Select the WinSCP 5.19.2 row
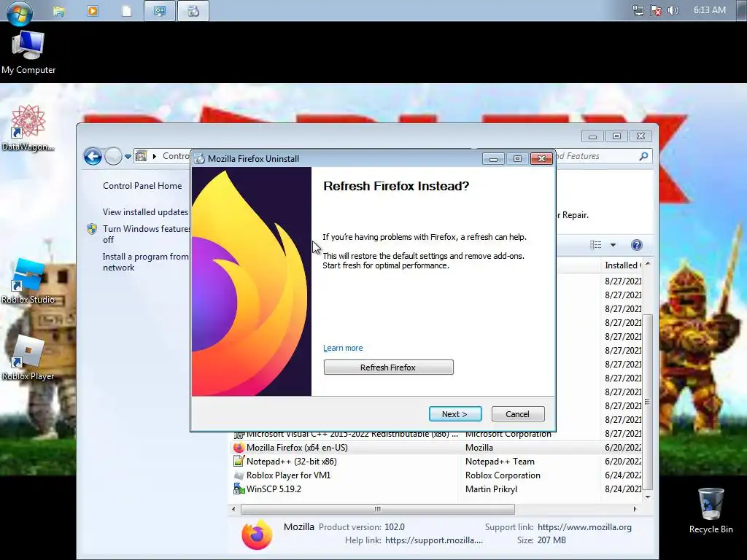This screenshot has width=747, height=560. [x=436, y=489]
